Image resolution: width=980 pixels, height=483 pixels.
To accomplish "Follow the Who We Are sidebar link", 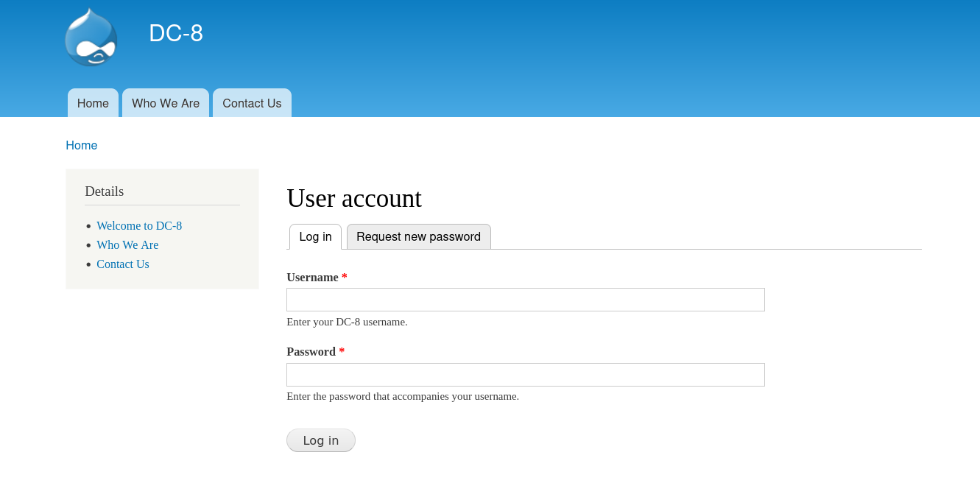I will pos(127,245).
